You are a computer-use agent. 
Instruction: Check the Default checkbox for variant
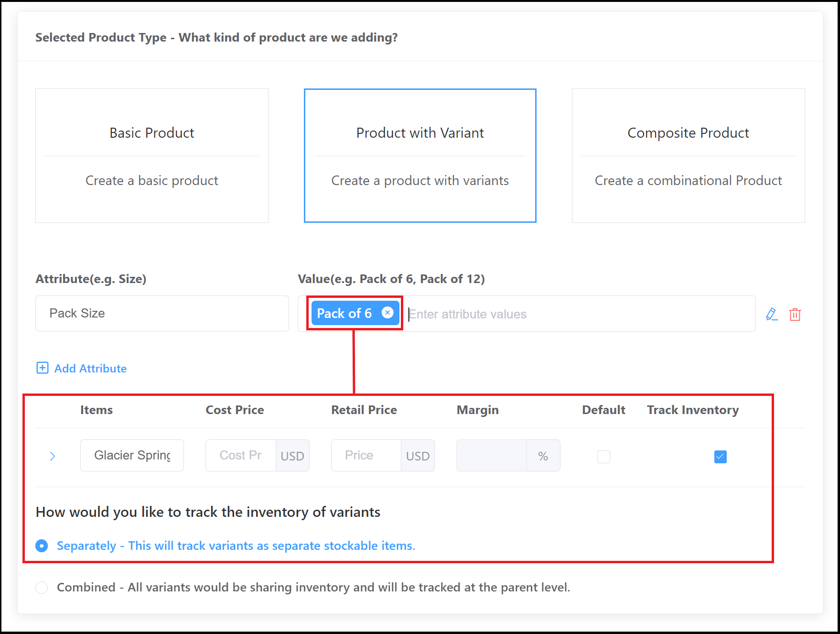click(x=603, y=457)
